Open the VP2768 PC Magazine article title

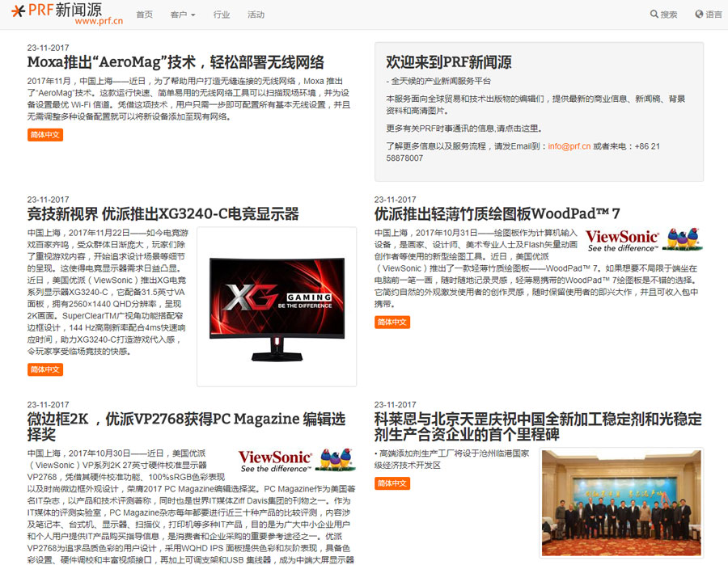186,427
